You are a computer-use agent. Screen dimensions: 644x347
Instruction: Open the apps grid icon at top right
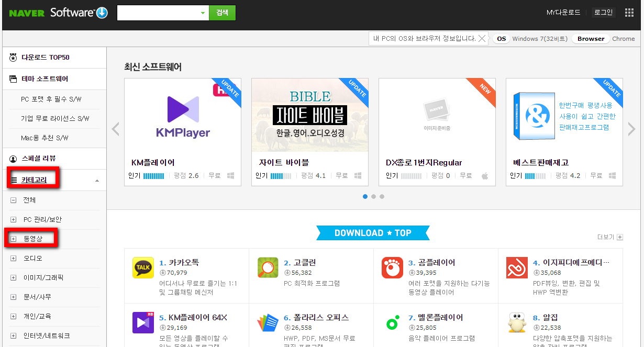click(x=629, y=13)
